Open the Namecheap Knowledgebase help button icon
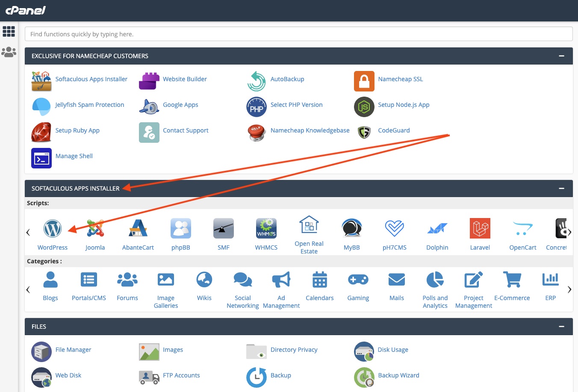 pos(257,133)
